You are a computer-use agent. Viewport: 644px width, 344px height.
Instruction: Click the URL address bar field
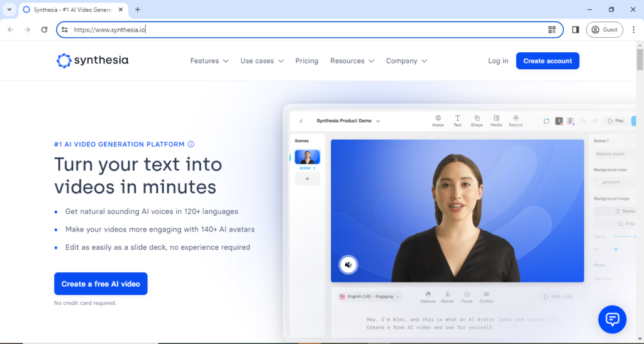click(x=302, y=30)
